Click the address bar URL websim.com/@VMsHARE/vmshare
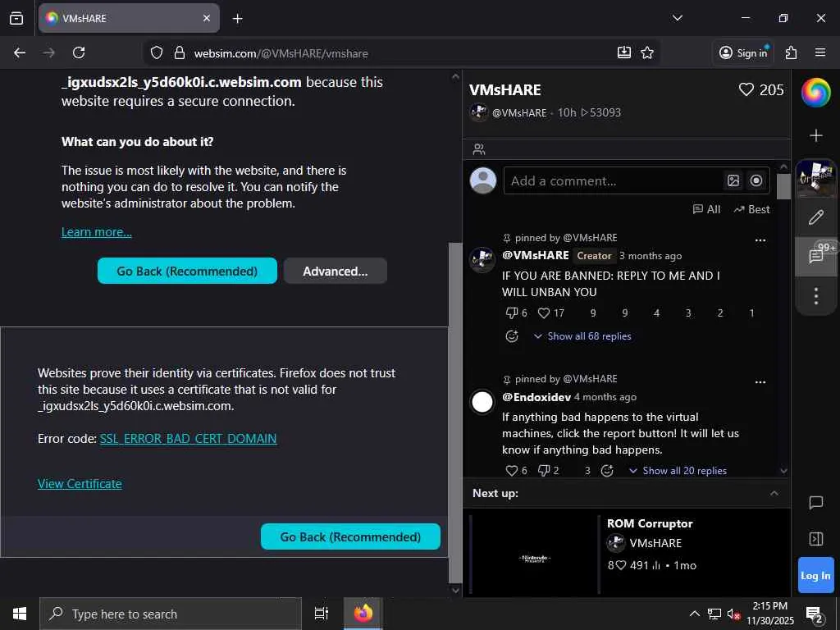Screen dimensions: 840x630 (281, 53)
